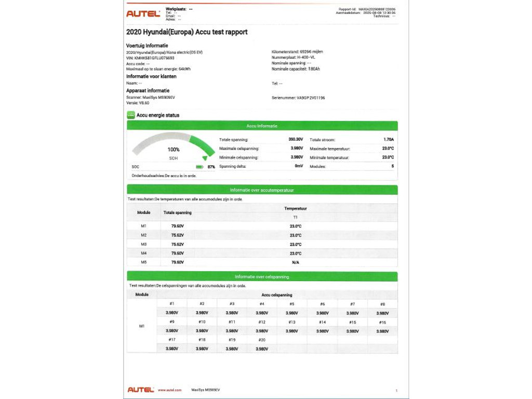Image resolution: width=532 pixels, height=399 pixels.
Task: Click the Totale spanning column header in temperature table
Action: click(178, 212)
